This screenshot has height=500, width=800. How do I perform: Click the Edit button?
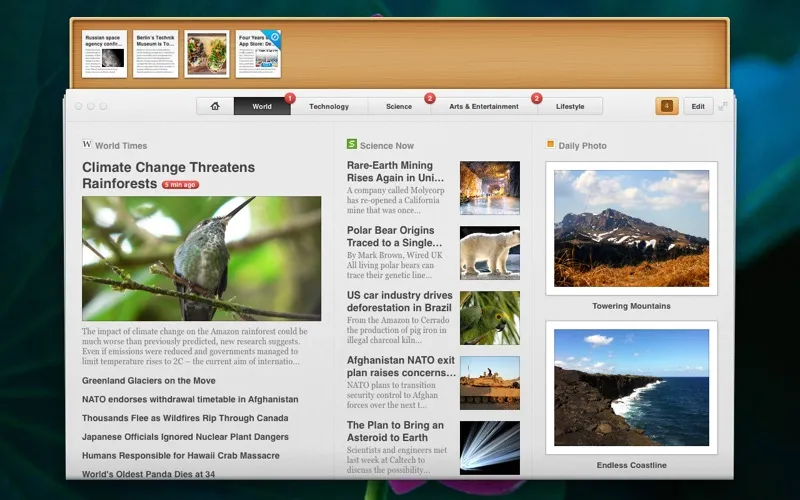[x=698, y=106]
